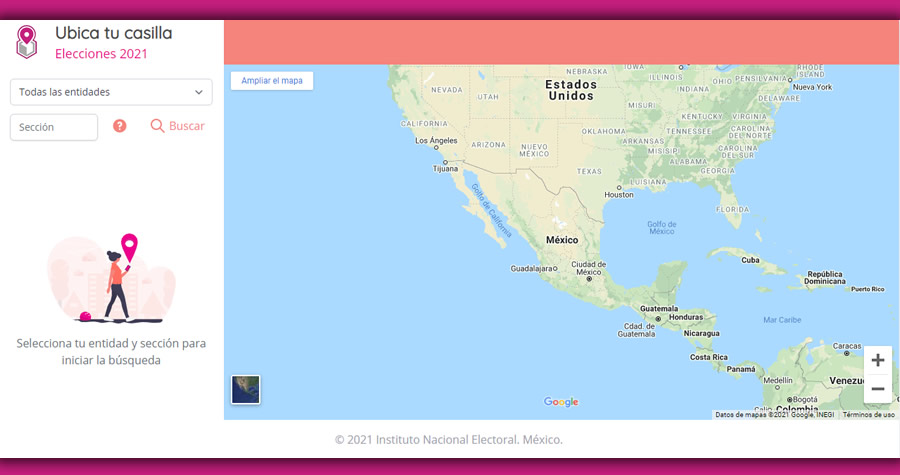Click the Ciudad de México marker on map
The image size is (900, 475).
pos(589,278)
